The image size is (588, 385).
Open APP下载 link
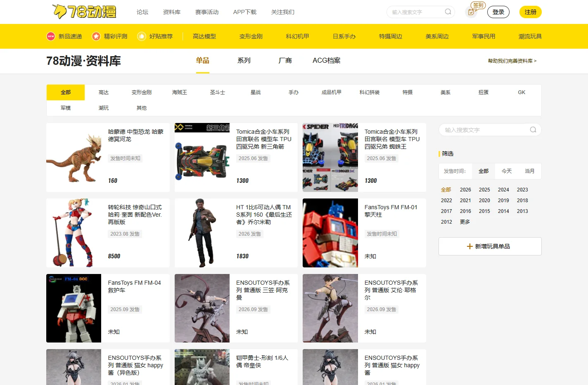click(x=245, y=12)
